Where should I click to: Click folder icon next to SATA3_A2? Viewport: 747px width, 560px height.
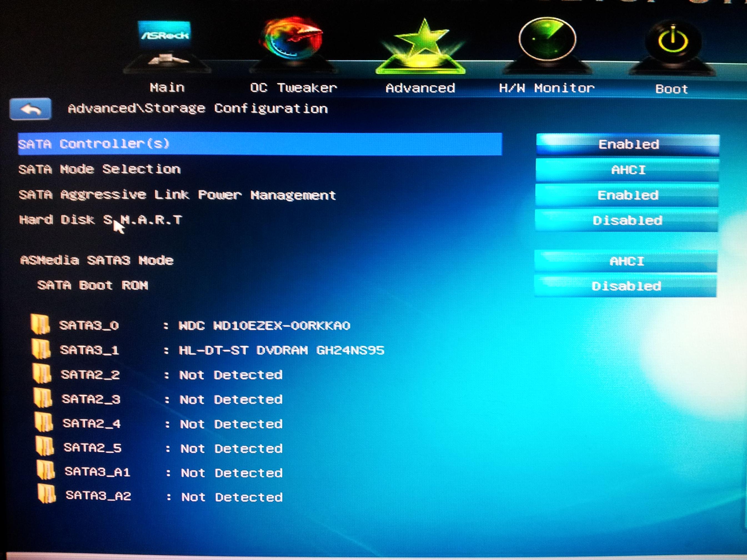(x=46, y=494)
